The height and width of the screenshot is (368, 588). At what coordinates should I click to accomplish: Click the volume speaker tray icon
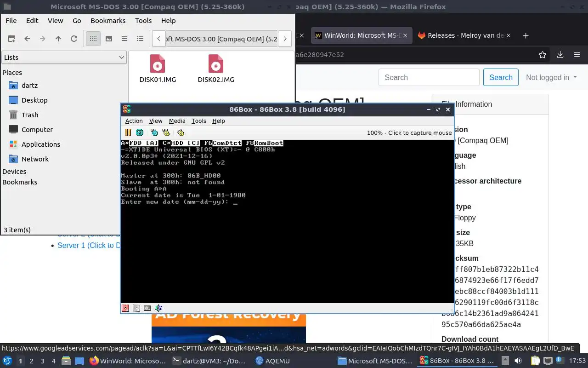[518, 361]
